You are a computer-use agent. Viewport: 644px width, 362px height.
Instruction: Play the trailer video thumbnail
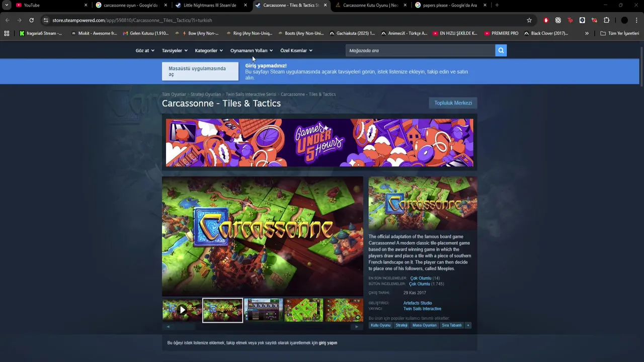[x=182, y=310]
